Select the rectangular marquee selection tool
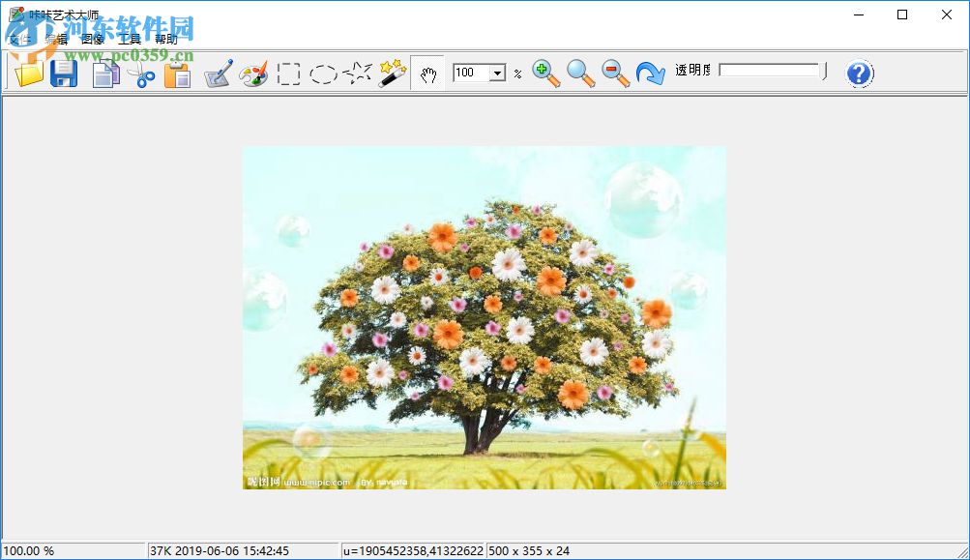This screenshot has height=560, width=970. pos(288,74)
